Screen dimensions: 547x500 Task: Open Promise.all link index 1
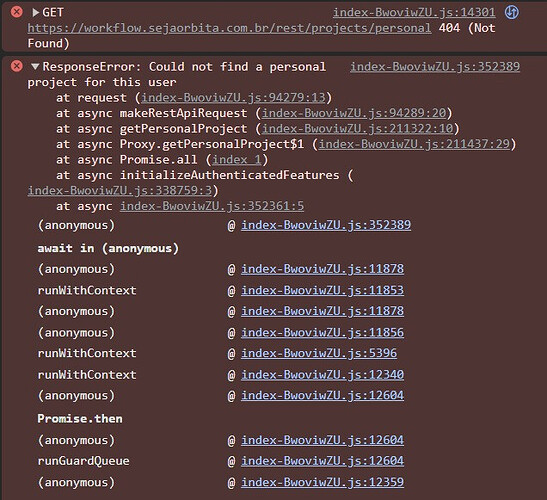click(237, 159)
